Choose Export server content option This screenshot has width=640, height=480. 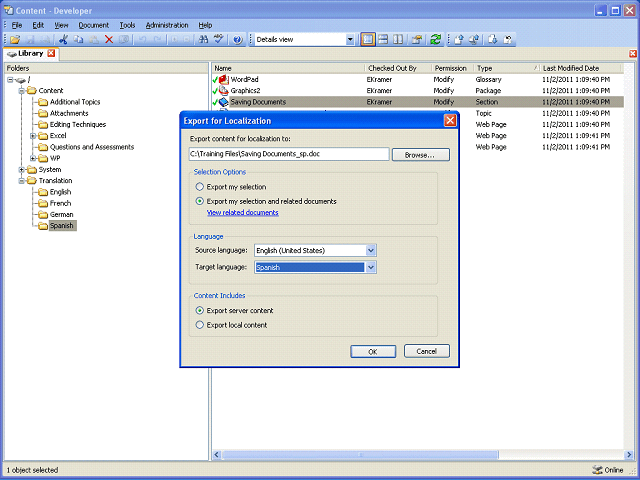pos(200,311)
